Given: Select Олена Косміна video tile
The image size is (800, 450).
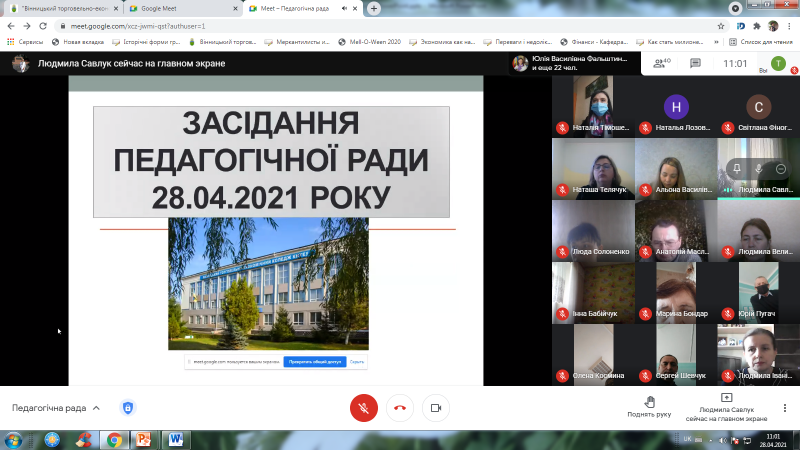Looking at the screenshot, I should point(593,355).
